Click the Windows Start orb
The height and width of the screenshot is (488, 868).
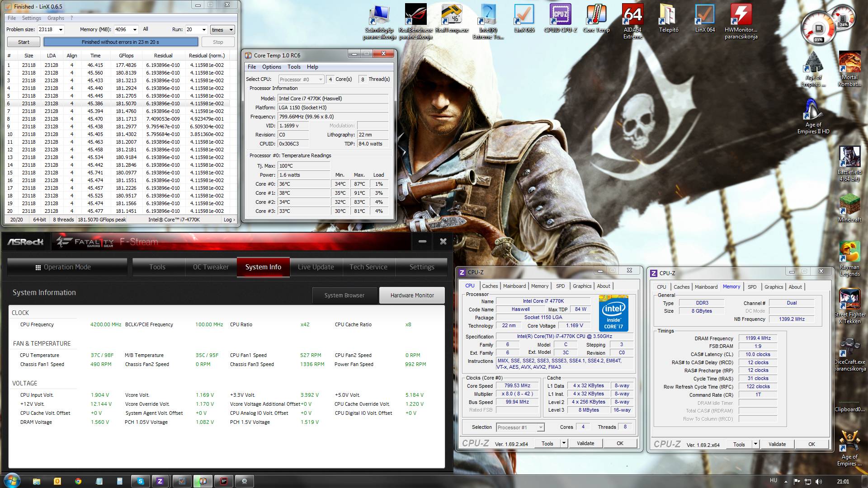12,480
